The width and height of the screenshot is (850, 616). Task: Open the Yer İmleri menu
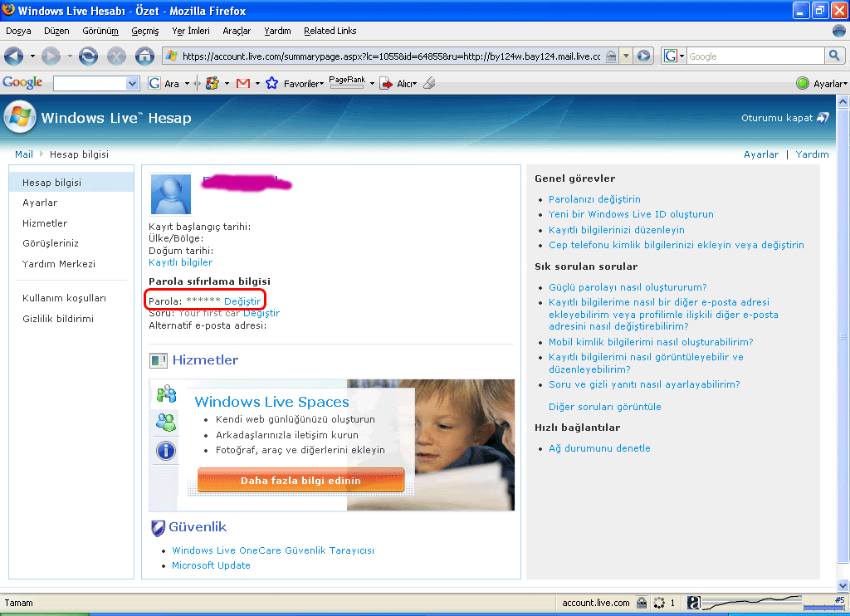pos(191,31)
